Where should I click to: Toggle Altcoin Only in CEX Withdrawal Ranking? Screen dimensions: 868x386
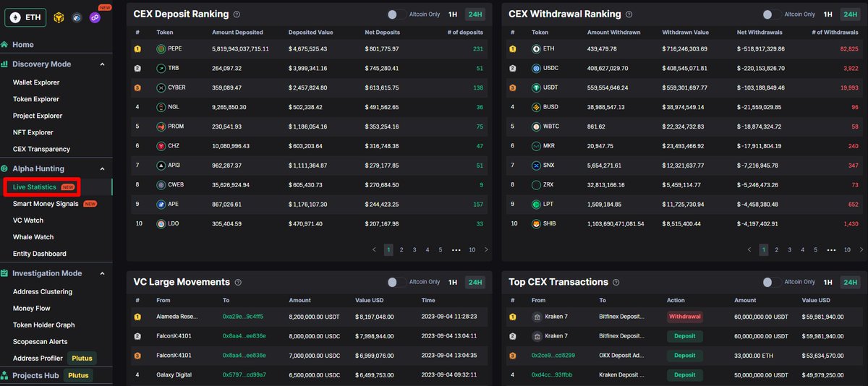(x=772, y=14)
